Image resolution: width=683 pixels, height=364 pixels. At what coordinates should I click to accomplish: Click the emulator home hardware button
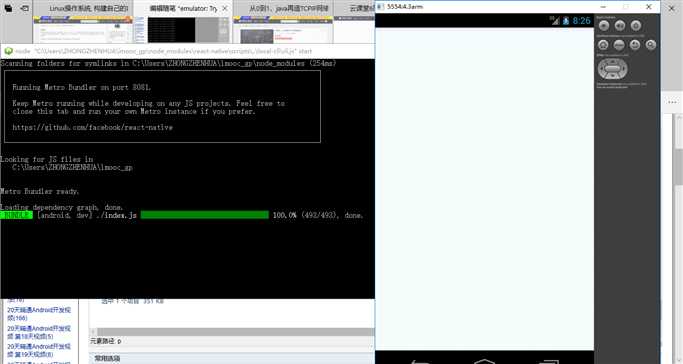click(x=603, y=45)
